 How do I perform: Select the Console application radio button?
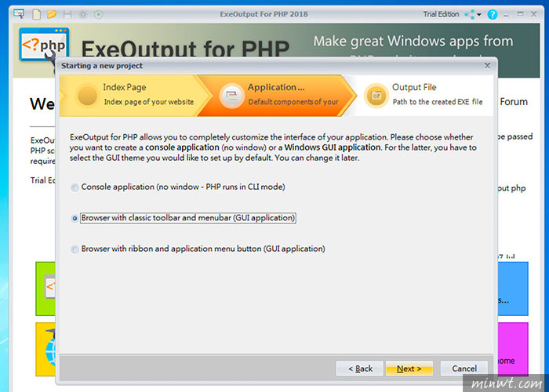tap(75, 187)
